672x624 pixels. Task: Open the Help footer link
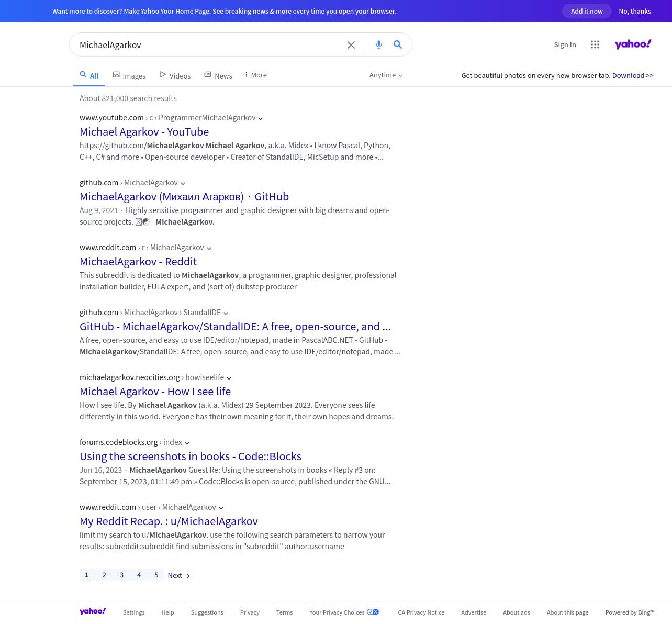coord(167,612)
